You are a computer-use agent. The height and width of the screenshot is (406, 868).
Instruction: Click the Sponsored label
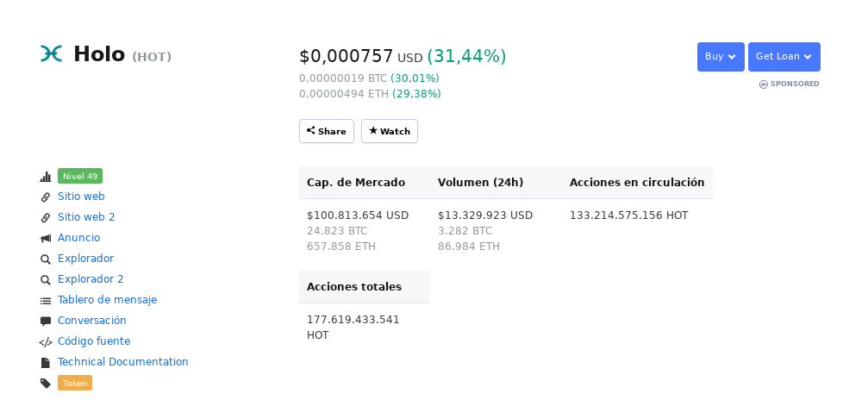point(790,84)
